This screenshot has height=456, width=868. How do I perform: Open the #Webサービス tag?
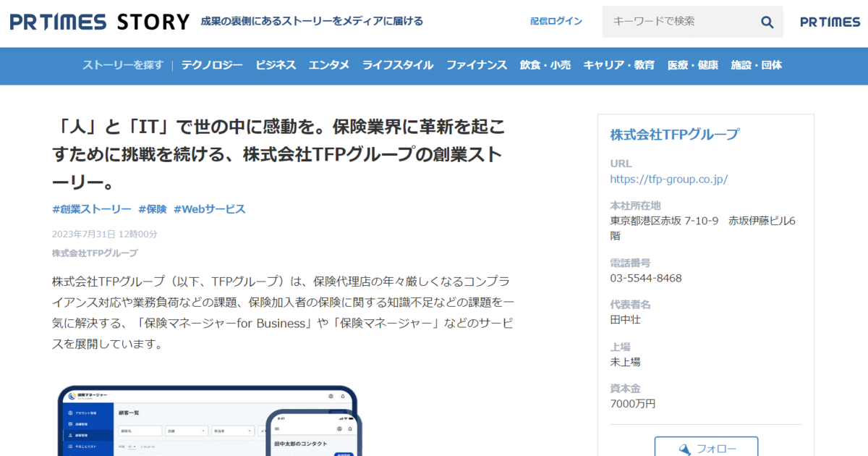[x=210, y=209]
